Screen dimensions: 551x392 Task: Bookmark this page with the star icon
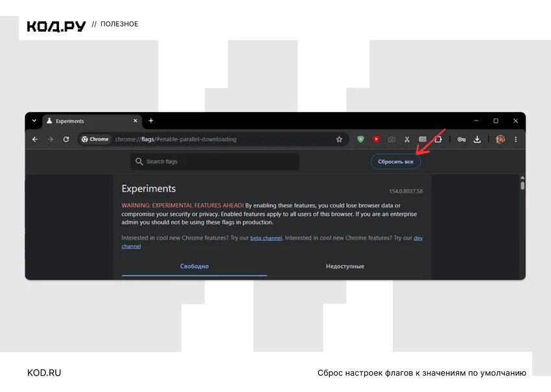pyautogui.click(x=339, y=139)
